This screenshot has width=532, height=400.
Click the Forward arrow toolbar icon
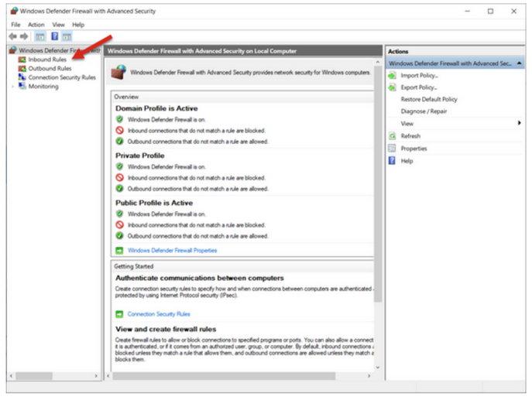24,36
